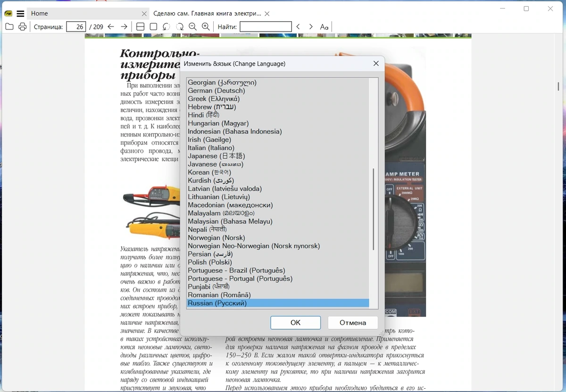This screenshot has height=392, width=566.
Task: Open the hamburger main menu
Action: click(20, 14)
